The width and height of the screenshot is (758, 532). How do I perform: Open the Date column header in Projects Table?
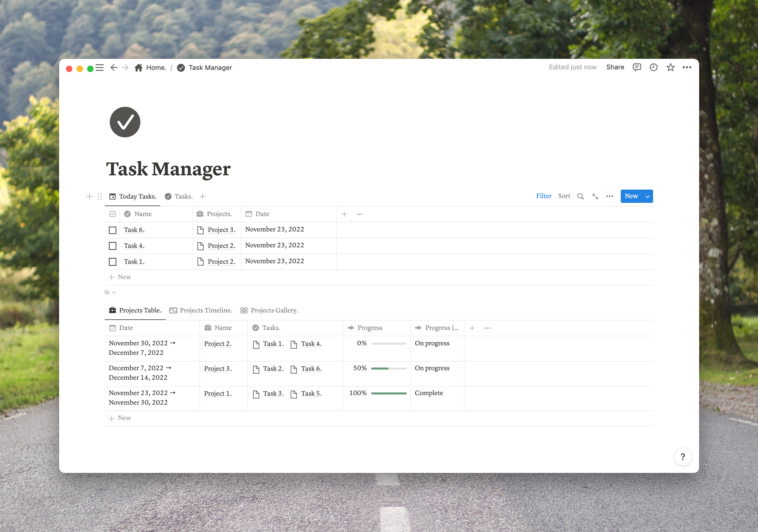152,328
